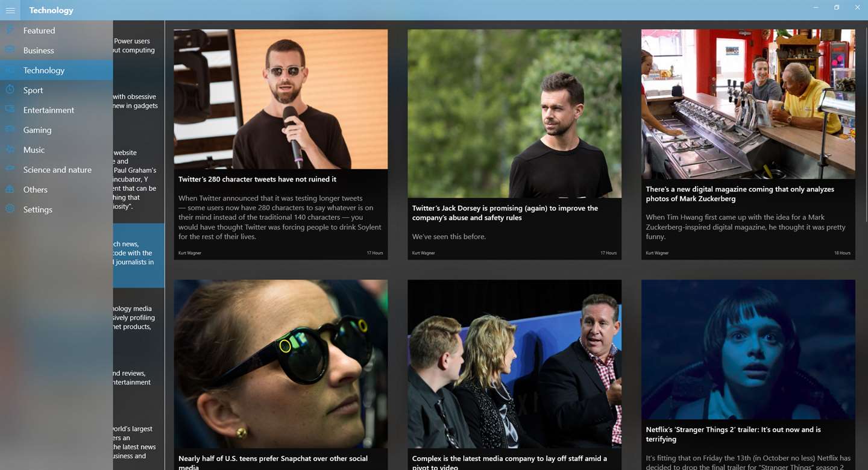The height and width of the screenshot is (470, 868).
Task: Open the Mark Zuckerberg digital magazine headline
Action: click(740, 193)
